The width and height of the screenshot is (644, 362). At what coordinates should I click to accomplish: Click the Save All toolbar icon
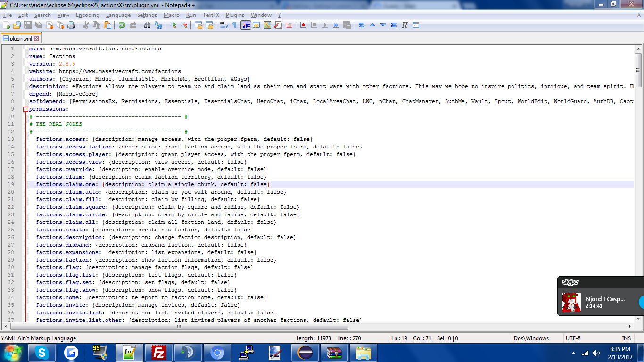39,25
